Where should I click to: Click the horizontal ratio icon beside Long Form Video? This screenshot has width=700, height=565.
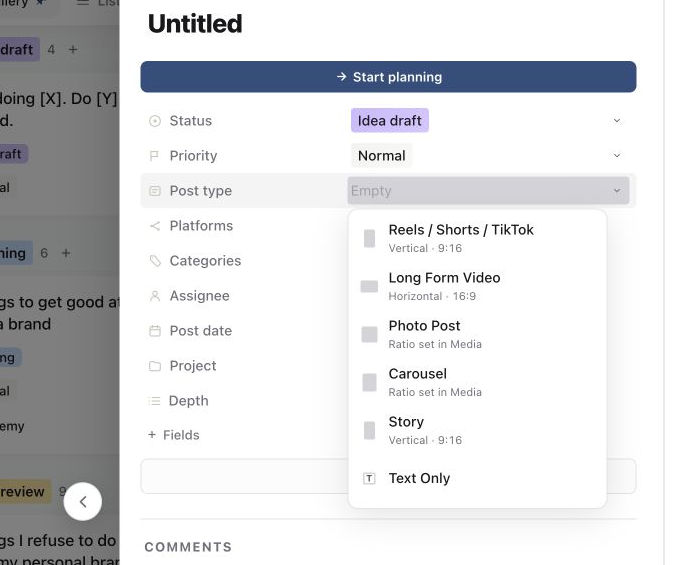click(x=369, y=287)
